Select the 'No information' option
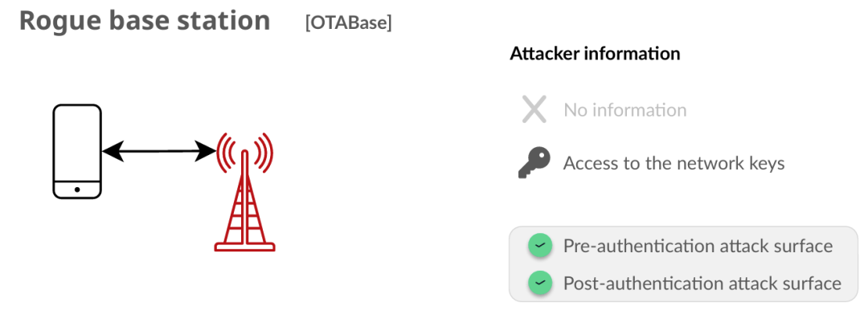The image size is (868, 335). [x=625, y=109]
